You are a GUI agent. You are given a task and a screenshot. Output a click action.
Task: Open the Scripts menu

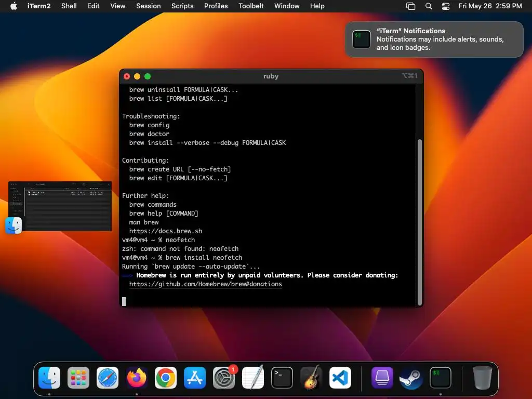(182, 6)
